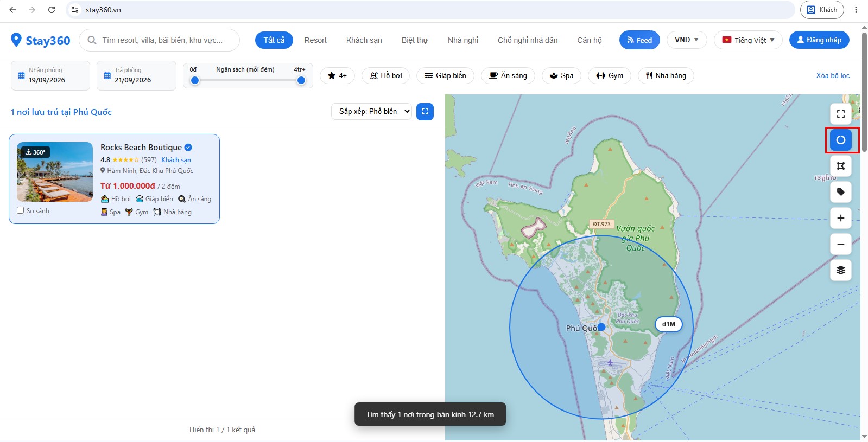The height and width of the screenshot is (442, 868).
Task: Select the polygon area draw tool
Action: (841, 166)
